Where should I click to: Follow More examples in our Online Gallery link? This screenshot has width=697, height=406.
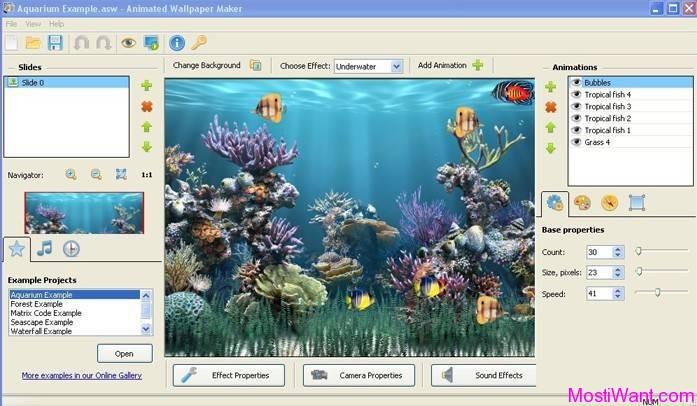[82, 375]
